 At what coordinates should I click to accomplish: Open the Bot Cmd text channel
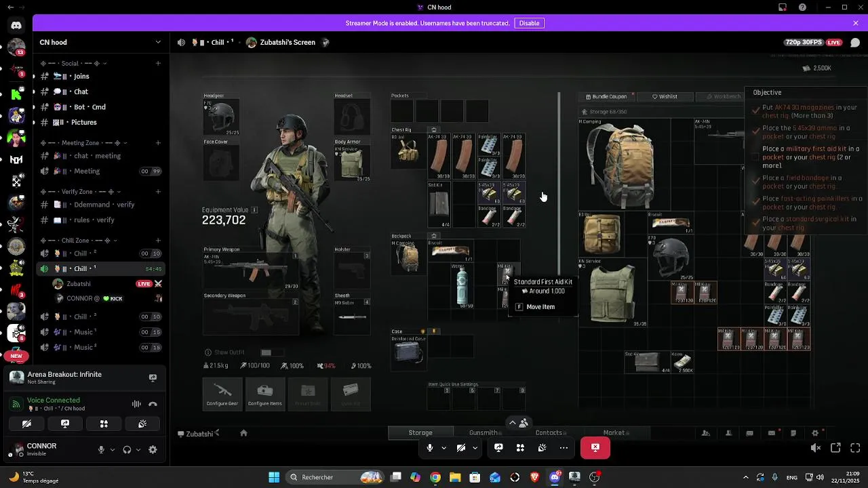point(101,107)
